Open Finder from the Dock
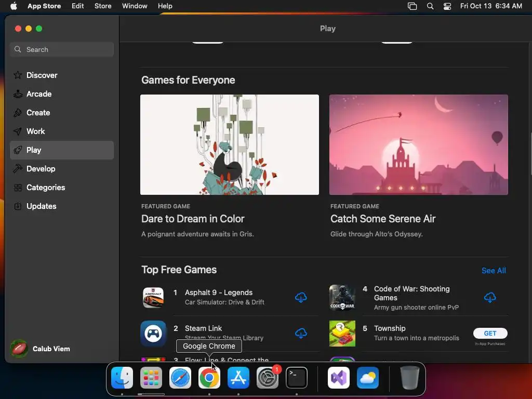Screen dimensions: 532x399 point(122,378)
